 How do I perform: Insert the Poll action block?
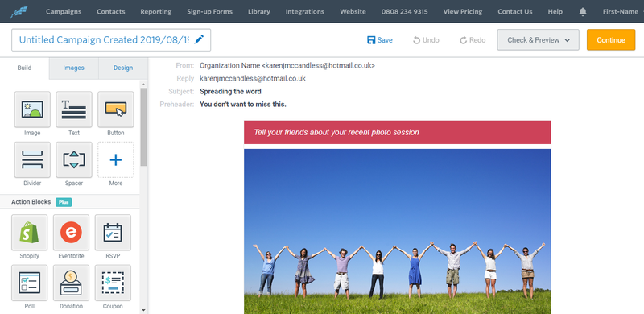click(29, 283)
